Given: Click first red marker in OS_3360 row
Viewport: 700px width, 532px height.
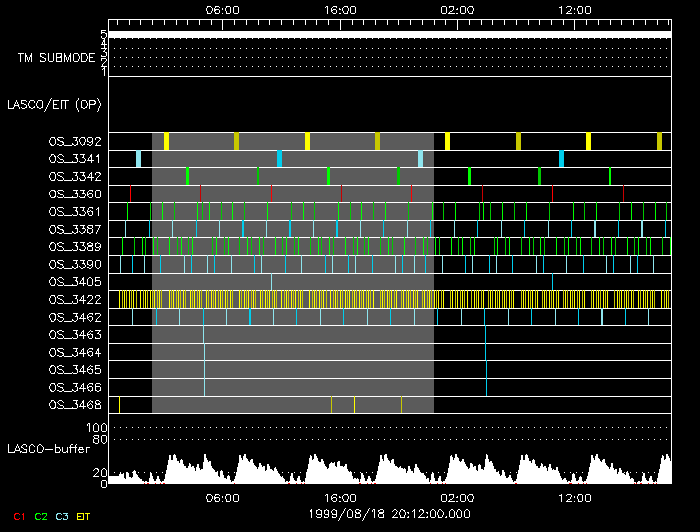Looking at the screenshot, I should coord(130,194).
